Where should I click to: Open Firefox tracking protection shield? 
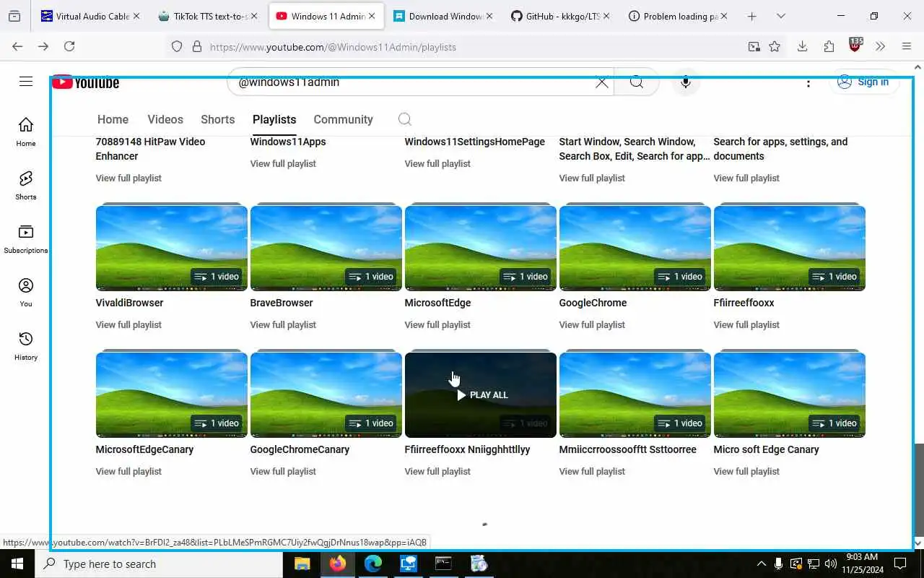click(x=177, y=46)
